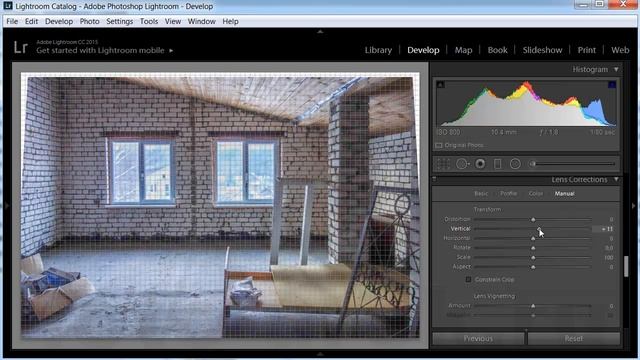The width and height of the screenshot is (640, 360).
Task: Click the Vertical value field +11
Action: (x=603, y=229)
